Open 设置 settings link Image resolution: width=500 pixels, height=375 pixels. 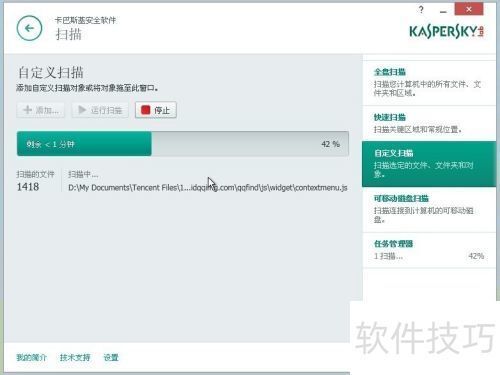click(x=111, y=358)
